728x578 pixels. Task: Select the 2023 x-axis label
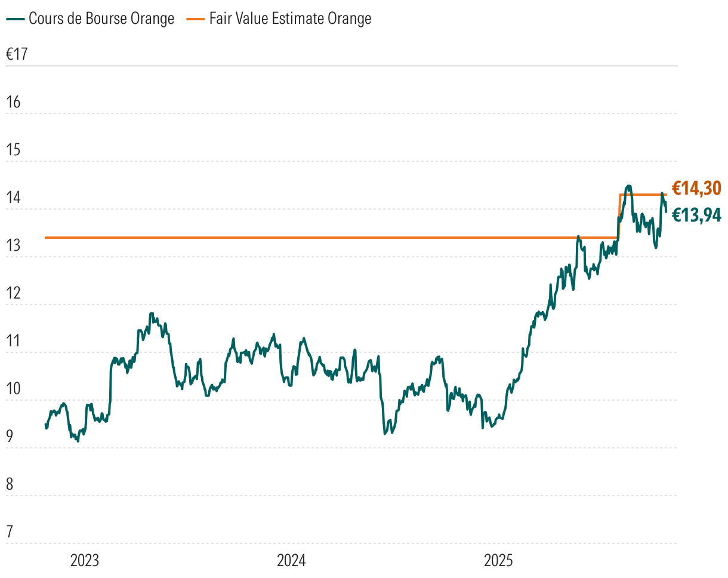pos(85,561)
